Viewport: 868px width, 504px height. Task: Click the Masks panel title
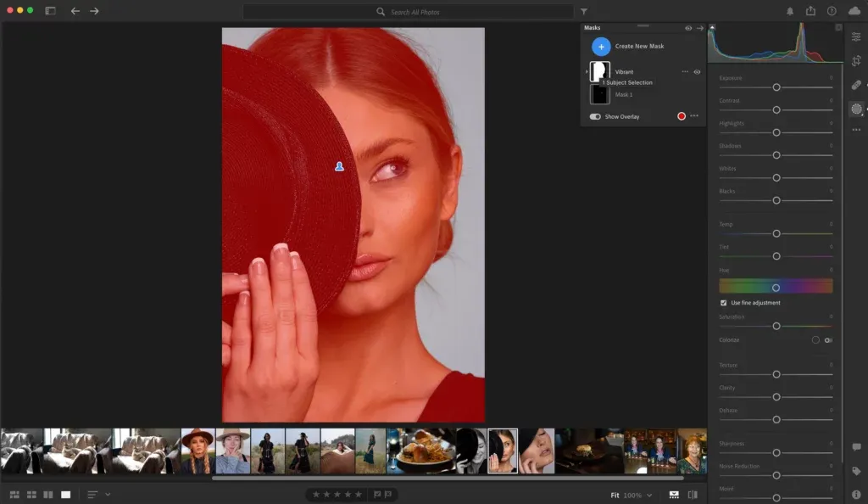click(593, 27)
